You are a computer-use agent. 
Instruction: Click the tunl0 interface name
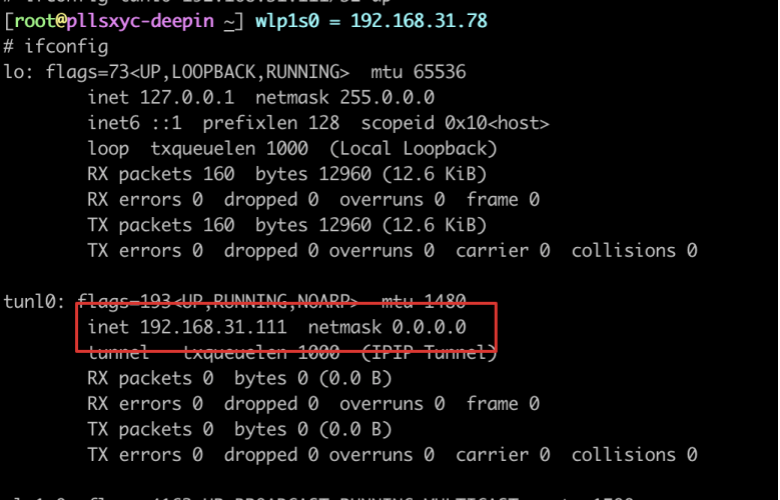point(33,301)
